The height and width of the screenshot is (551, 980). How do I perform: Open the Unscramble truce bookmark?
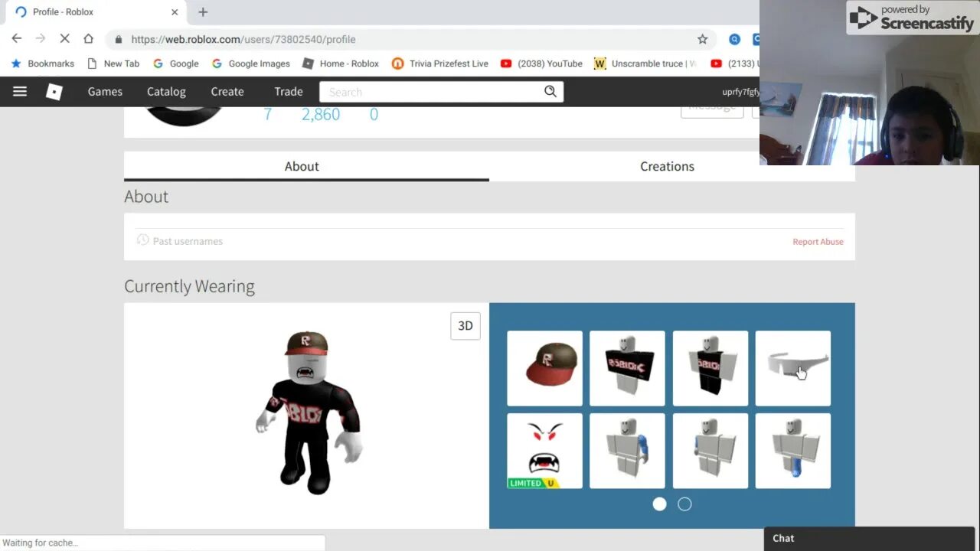pos(645,64)
